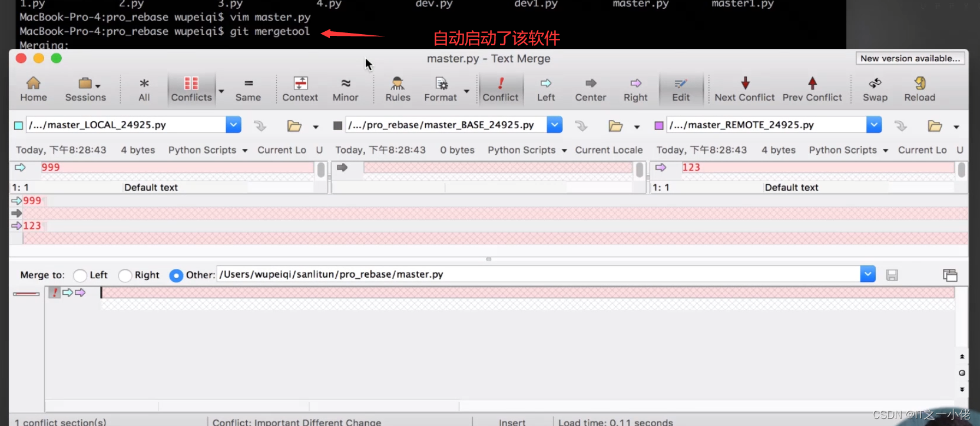Toggle Edit mode
The width and height of the screenshot is (980, 426).
tap(681, 89)
